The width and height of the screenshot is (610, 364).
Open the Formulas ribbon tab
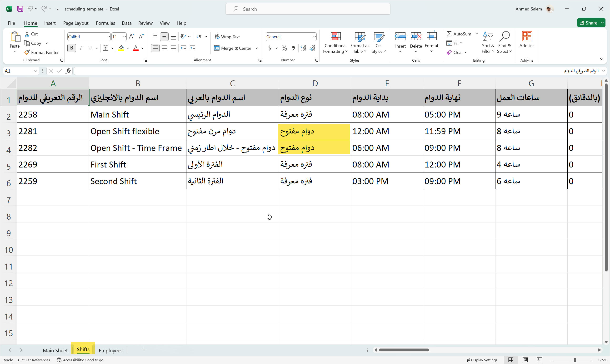pyautogui.click(x=105, y=23)
